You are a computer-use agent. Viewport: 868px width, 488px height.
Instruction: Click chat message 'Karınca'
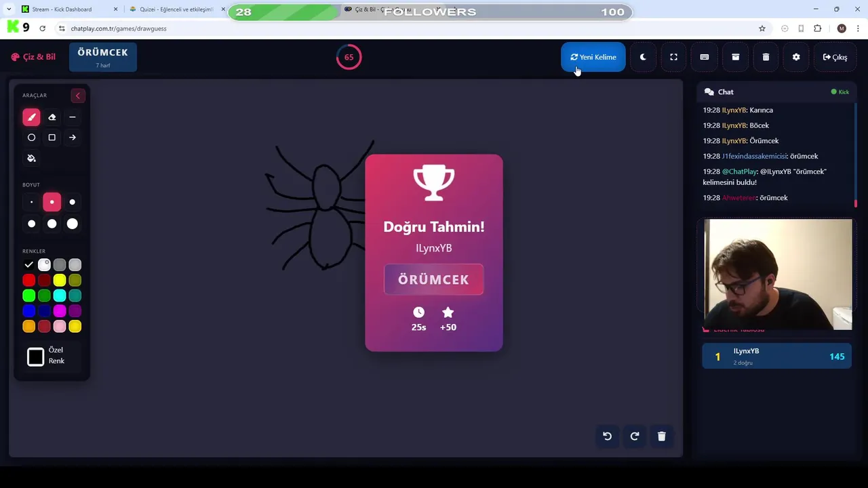click(738, 110)
